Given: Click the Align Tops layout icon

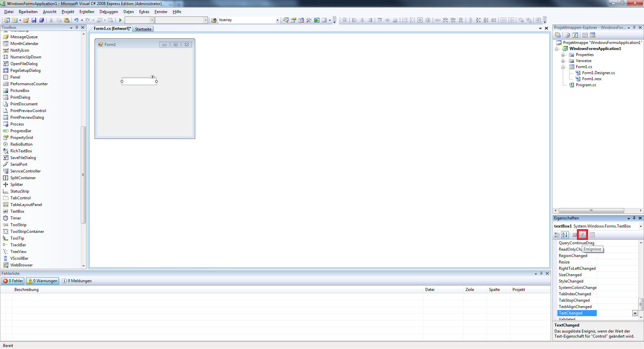Looking at the screenshot, I should point(380,20).
